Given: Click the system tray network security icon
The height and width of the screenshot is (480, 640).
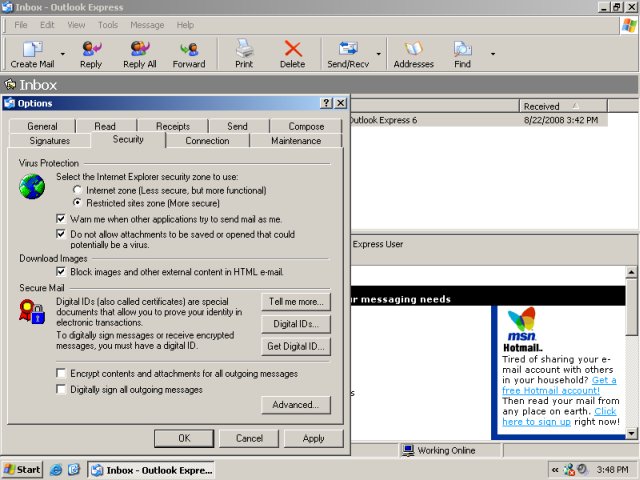Looking at the screenshot, I should click(569, 470).
